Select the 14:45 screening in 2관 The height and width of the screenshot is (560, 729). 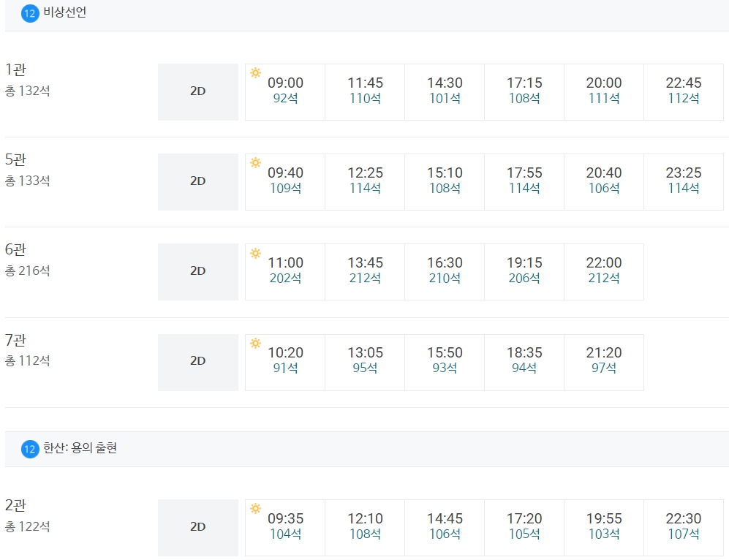click(445, 528)
